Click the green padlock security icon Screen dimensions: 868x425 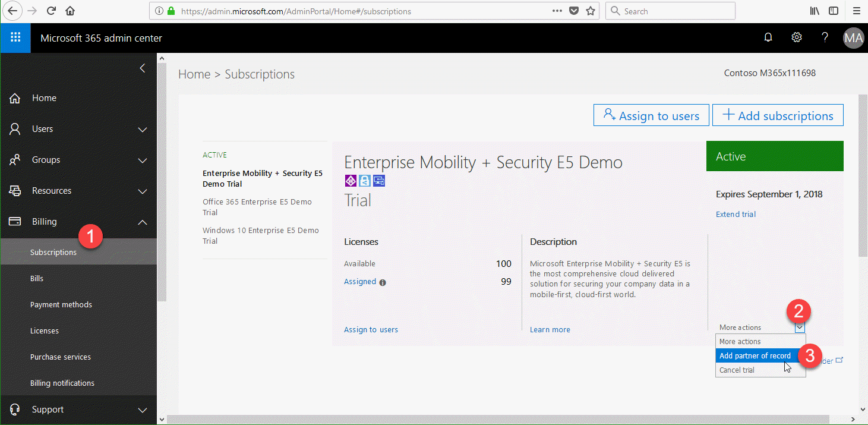172,11
